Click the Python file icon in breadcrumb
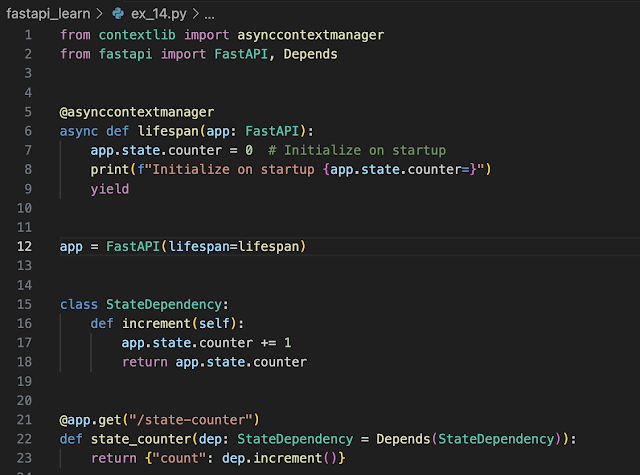This screenshot has width=640, height=475. click(x=119, y=14)
